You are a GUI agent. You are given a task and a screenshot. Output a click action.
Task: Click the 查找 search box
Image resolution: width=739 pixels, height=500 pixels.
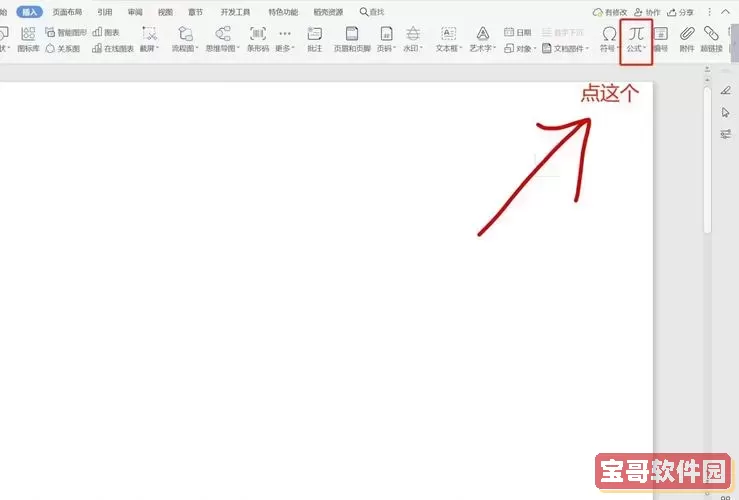(x=372, y=12)
